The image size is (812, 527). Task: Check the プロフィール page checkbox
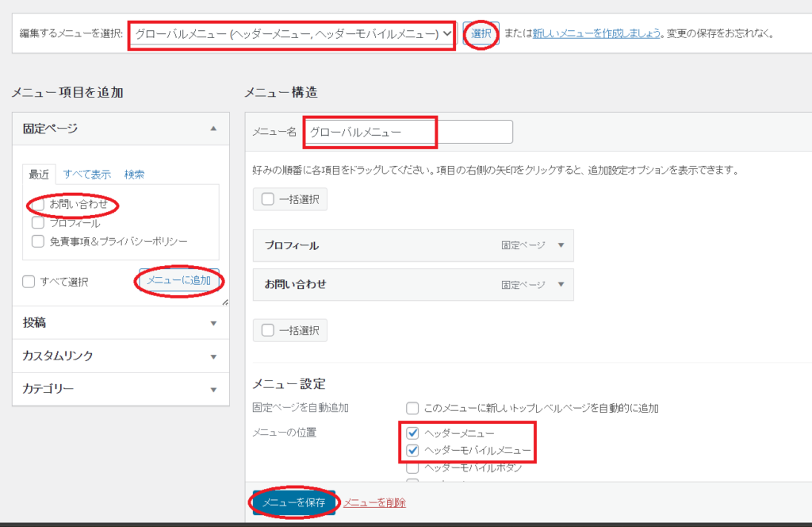click(38, 223)
